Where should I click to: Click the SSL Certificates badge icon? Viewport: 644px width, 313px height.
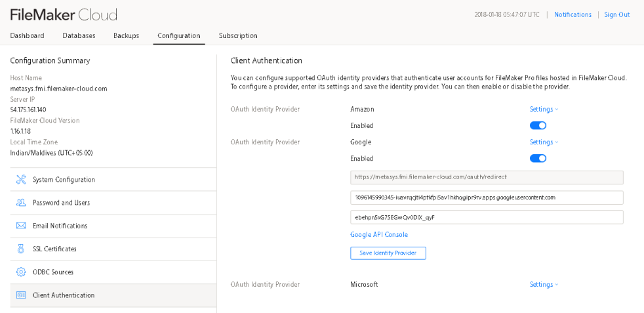point(21,249)
